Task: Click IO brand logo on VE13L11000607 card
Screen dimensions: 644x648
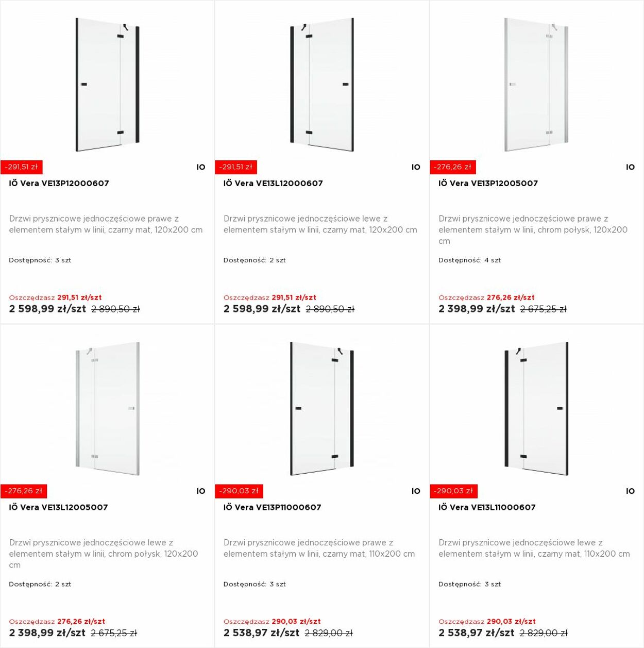Action: [630, 491]
